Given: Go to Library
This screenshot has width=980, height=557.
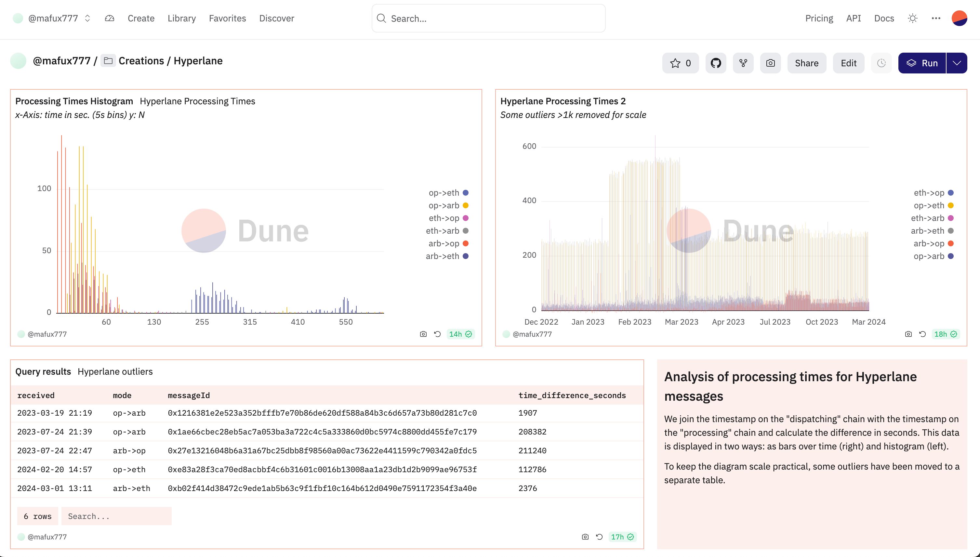Looking at the screenshot, I should click(x=182, y=19).
